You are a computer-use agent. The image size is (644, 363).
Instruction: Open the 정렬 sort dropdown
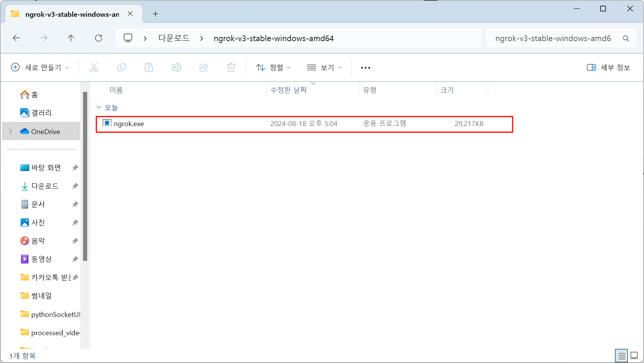[273, 67]
